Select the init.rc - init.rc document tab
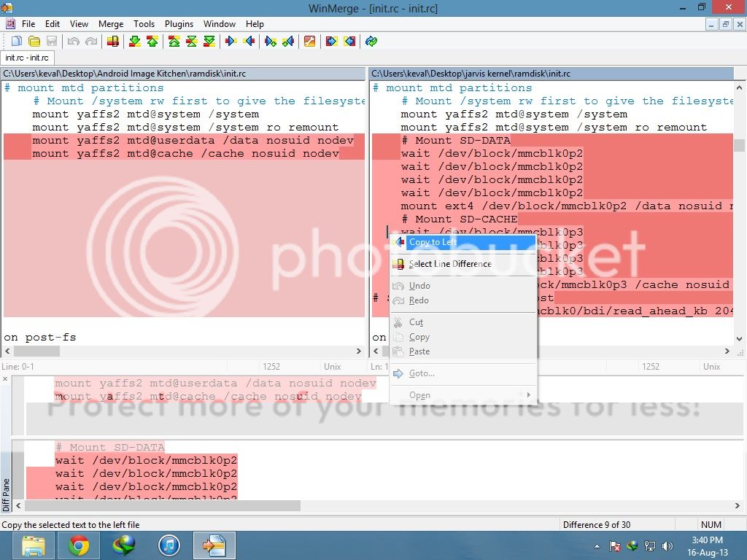 [27, 58]
